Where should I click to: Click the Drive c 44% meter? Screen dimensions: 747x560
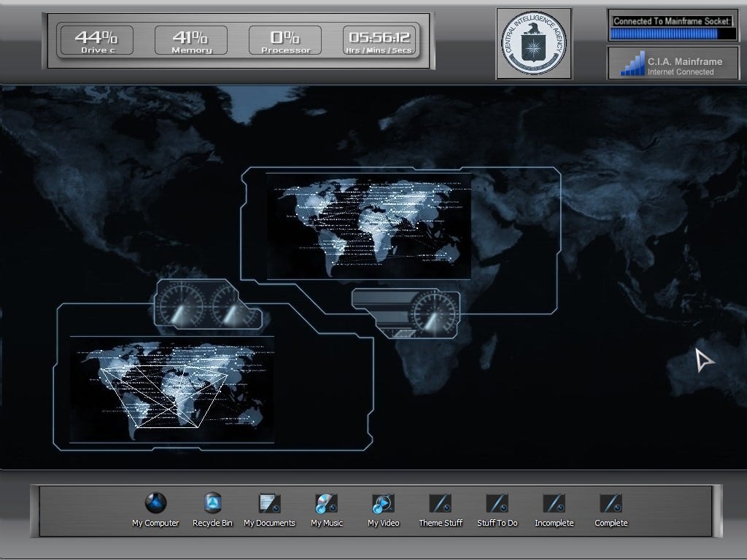tap(96, 41)
